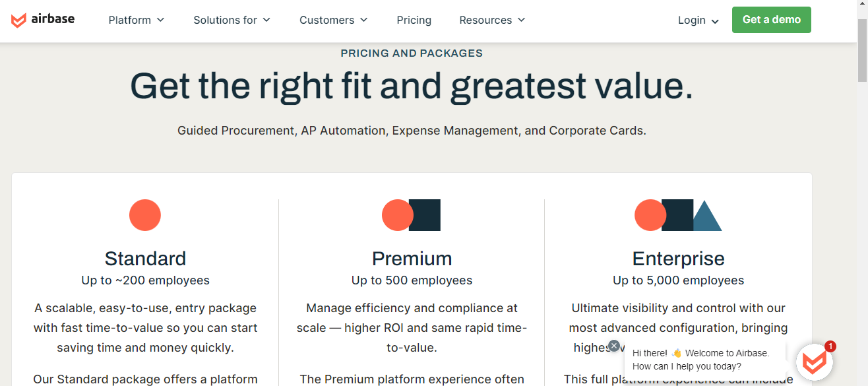Click the Get a demo button
Screen dimensions: 868x386
[771, 20]
